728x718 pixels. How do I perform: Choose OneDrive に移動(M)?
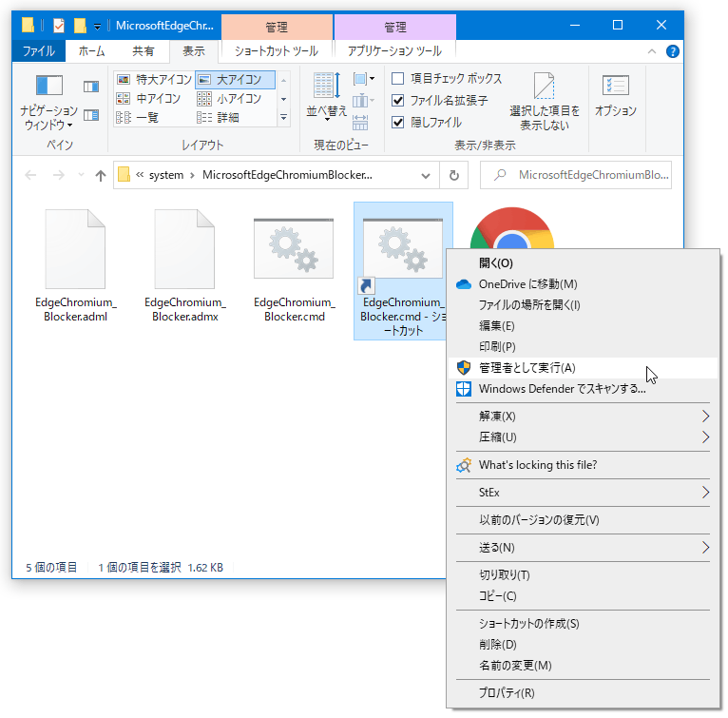(583, 284)
